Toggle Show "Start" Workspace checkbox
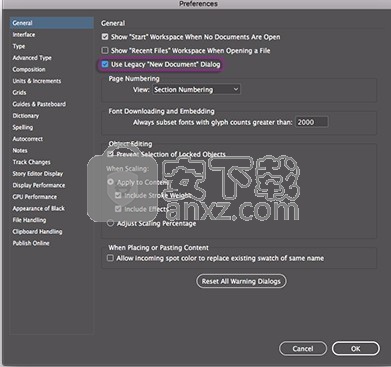Screen dimensions: 391x367 105,36
